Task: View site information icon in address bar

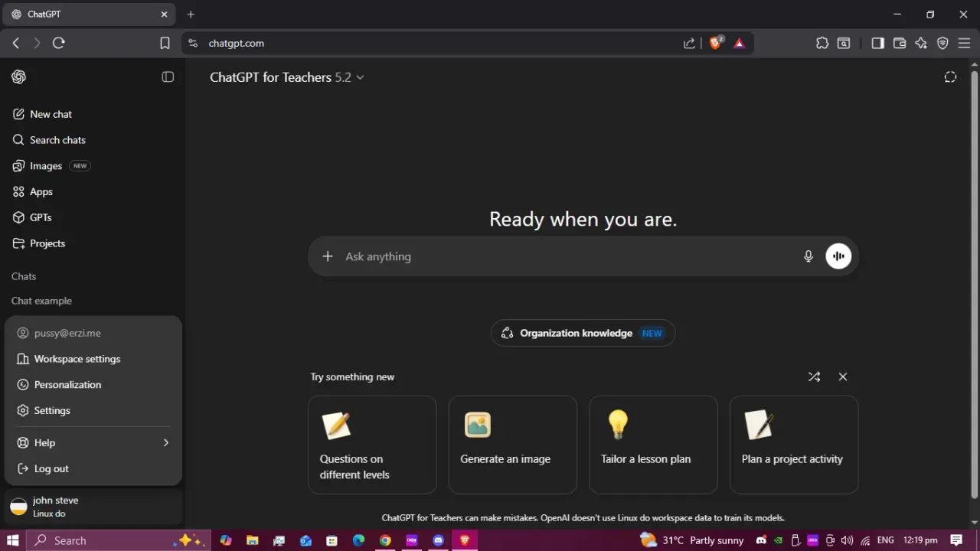Action: pyautogui.click(x=193, y=44)
